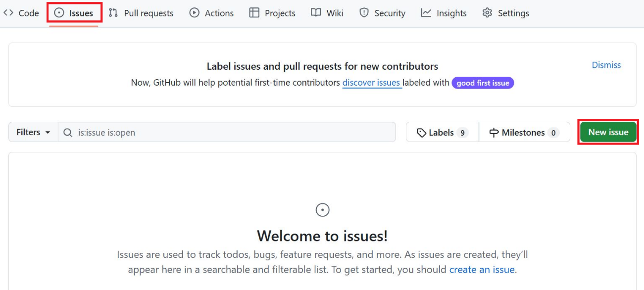Click the green New issue button

click(x=608, y=132)
